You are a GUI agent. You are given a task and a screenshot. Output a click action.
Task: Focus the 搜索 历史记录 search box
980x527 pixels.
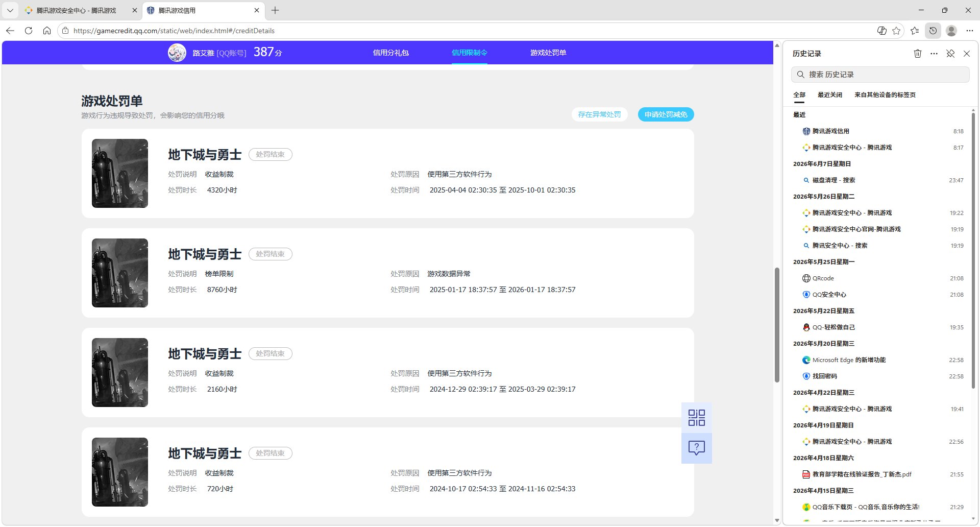[x=880, y=75]
